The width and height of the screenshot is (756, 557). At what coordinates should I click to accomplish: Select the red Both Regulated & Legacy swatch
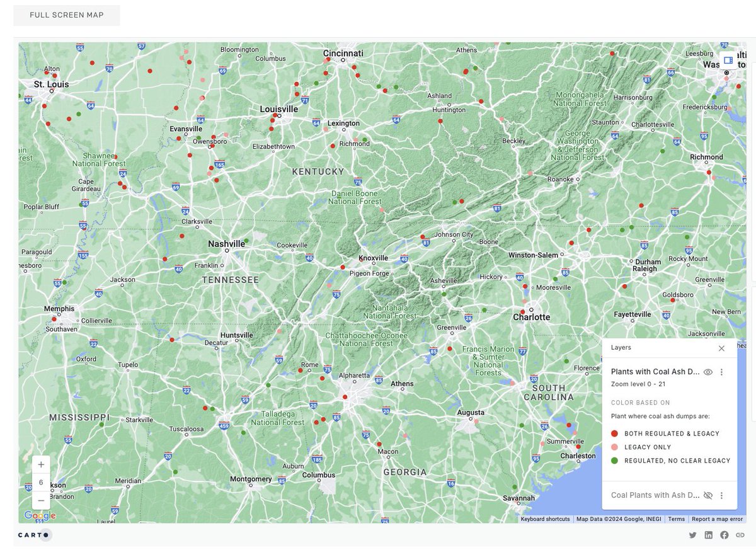pos(613,434)
